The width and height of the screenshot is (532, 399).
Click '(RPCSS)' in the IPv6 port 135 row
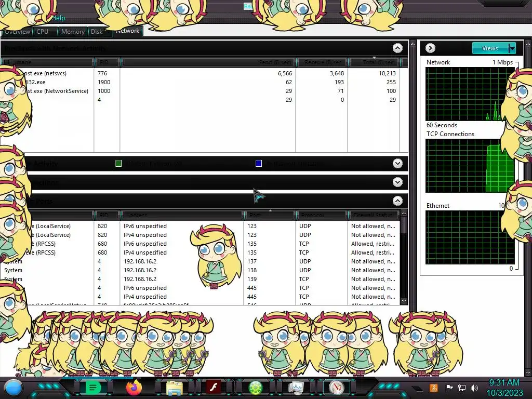click(x=46, y=244)
